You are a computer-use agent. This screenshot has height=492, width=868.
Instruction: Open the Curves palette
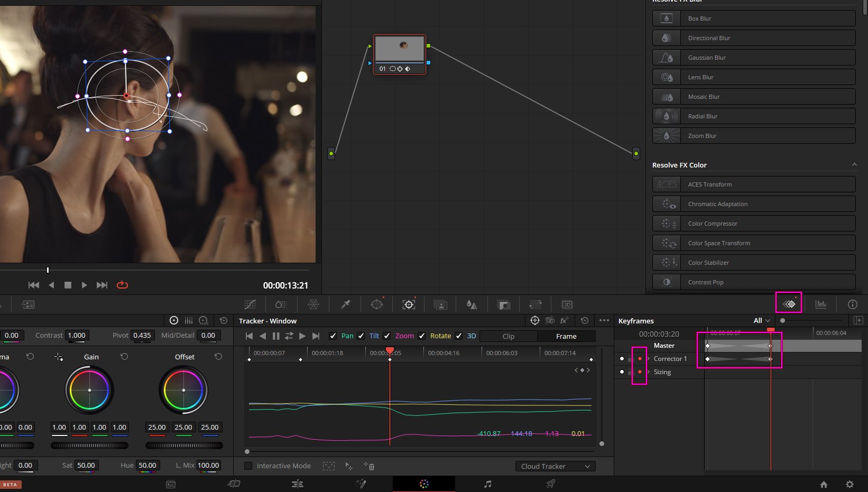pyautogui.click(x=250, y=304)
